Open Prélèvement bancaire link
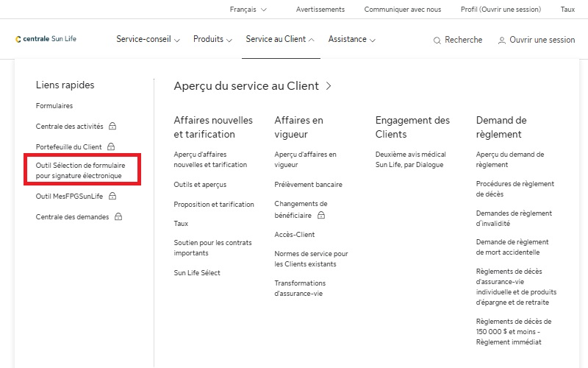 (308, 185)
